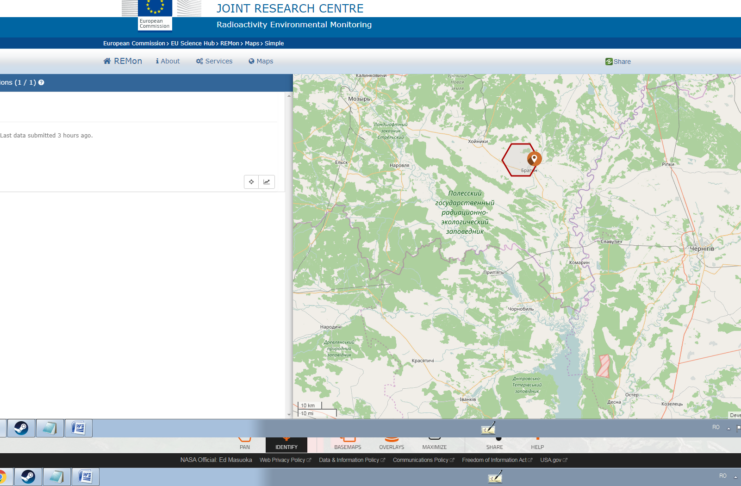Click the notepad icon in the lower taskbar
The height and width of the screenshot is (486, 741).
coord(56,477)
